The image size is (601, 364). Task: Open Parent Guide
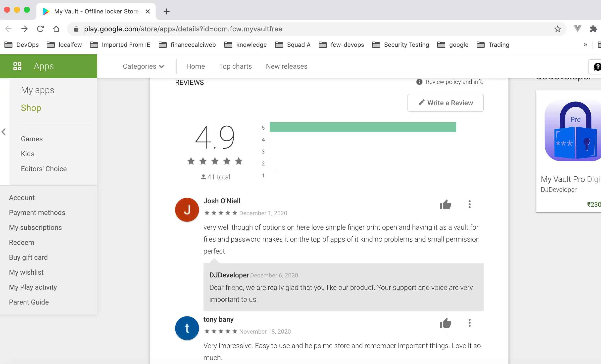(29, 302)
